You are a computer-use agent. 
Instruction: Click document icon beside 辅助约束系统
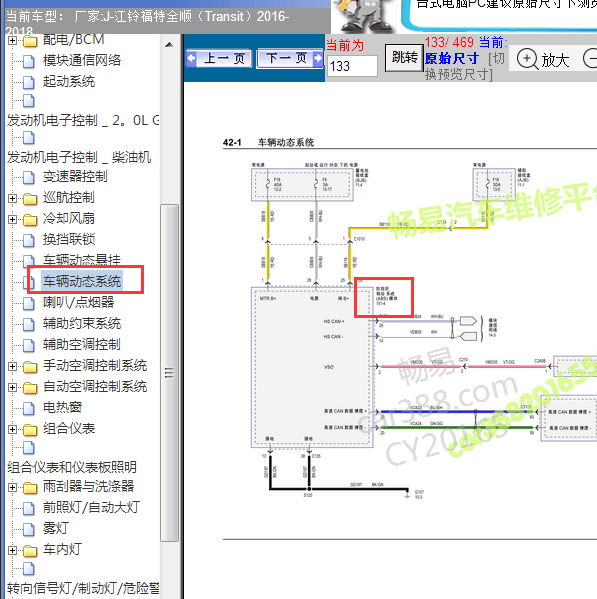pyautogui.click(x=29, y=324)
